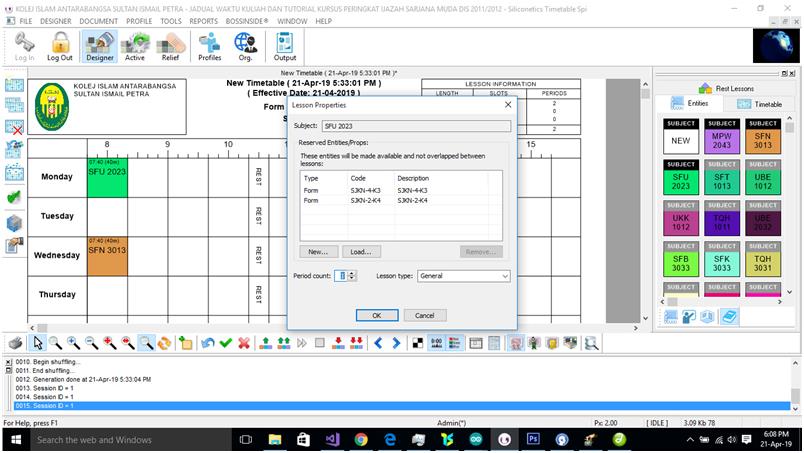Open the Relief toolbar icon

tap(170, 46)
